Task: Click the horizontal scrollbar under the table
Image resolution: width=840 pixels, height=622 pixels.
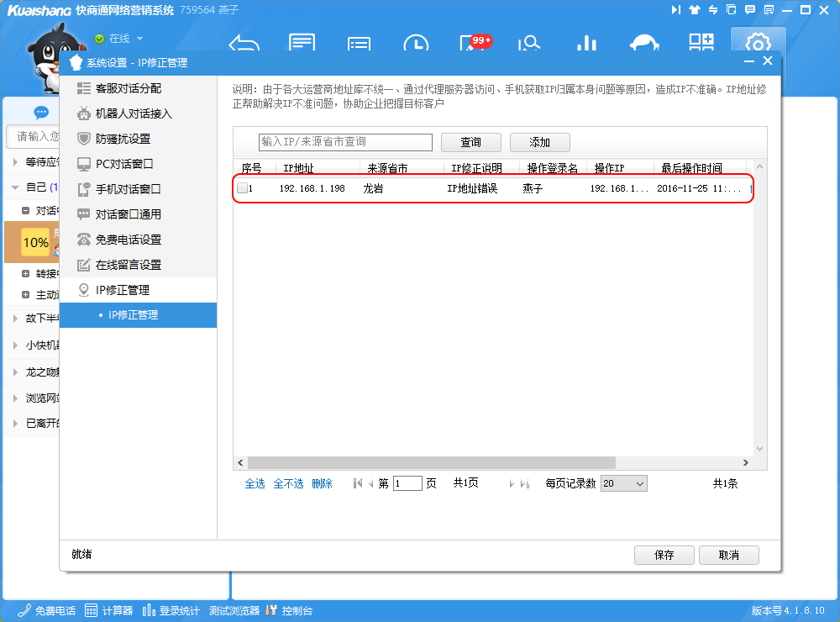Action: (x=431, y=463)
